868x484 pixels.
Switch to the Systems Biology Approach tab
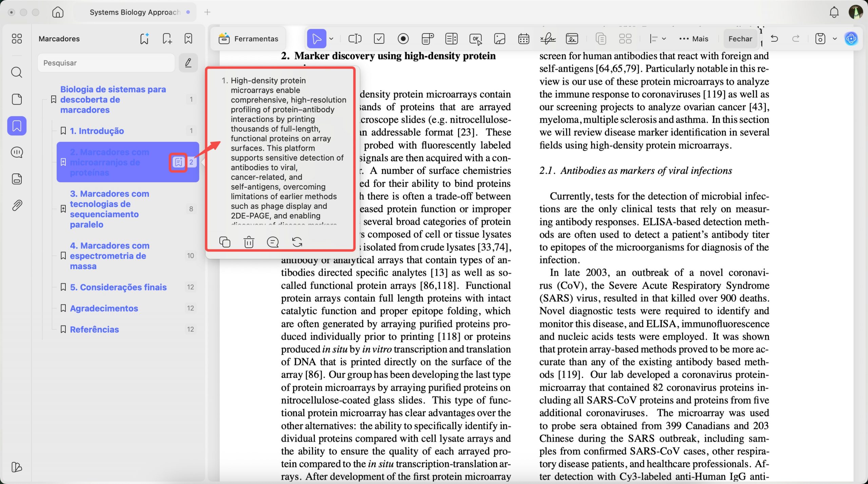pos(135,12)
